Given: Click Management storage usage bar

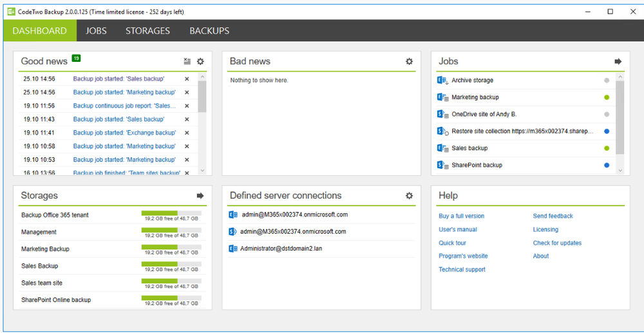Looking at the screenshot, I should pyautogui.click(x=171, y=230).
